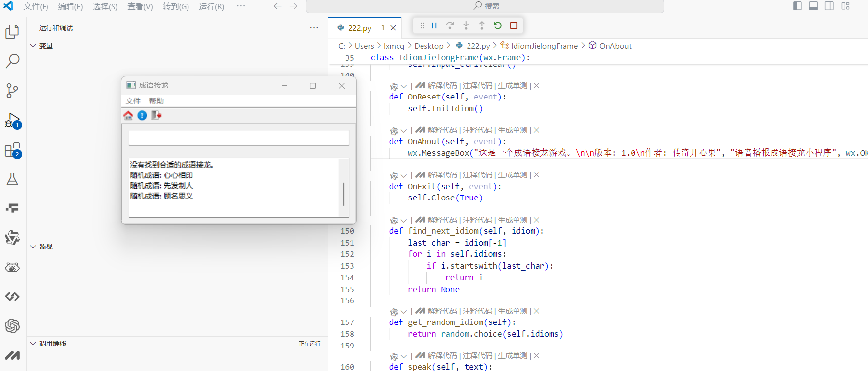
Task: Open the 帮助 menu in 成语接龙 window
Action: coord(156,101)
